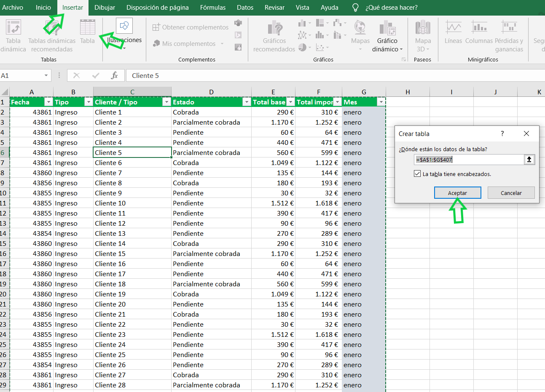This screenshot has width=545, height=392.
Task: Open the Mes column filter dropdown
Action: pyautogui.click(x=381, y=102)
